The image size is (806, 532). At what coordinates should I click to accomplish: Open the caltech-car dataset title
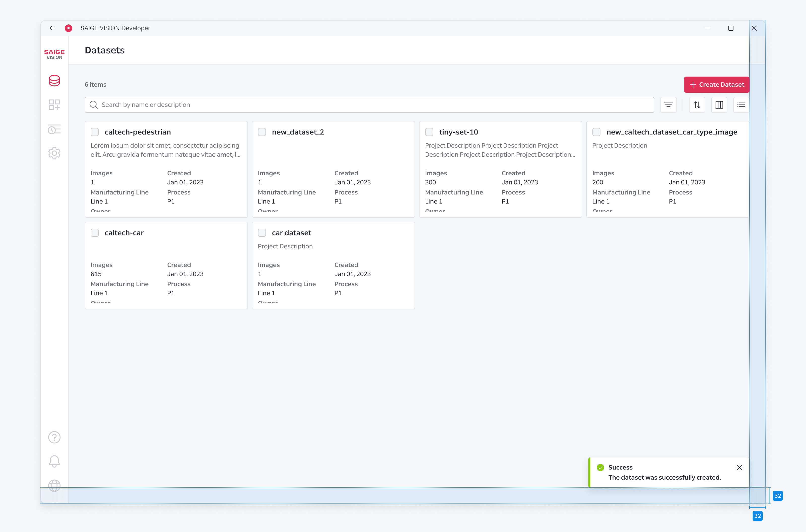tap(124, 233)
